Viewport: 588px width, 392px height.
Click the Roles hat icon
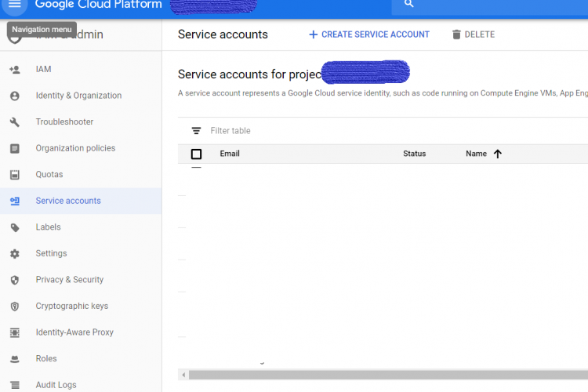point(15,359)
